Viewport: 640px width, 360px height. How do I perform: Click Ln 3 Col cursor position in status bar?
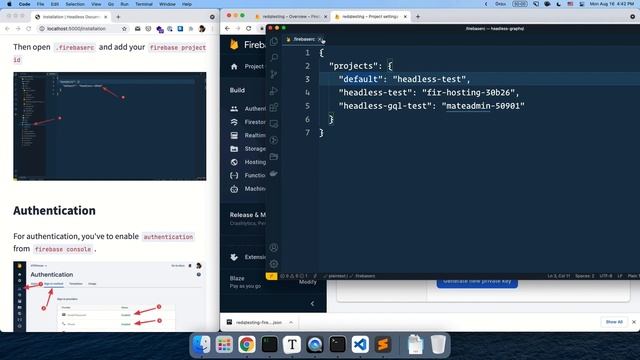tap(558, 276)
